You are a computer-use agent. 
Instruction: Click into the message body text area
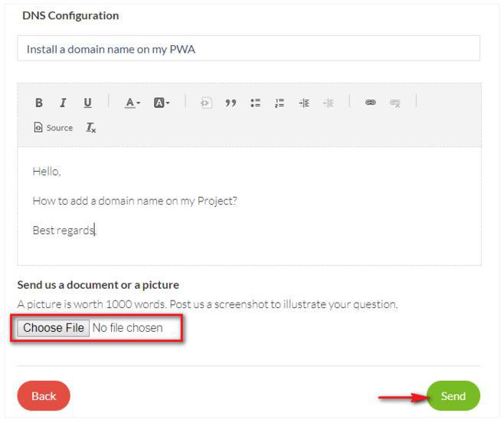coord(249,205)
